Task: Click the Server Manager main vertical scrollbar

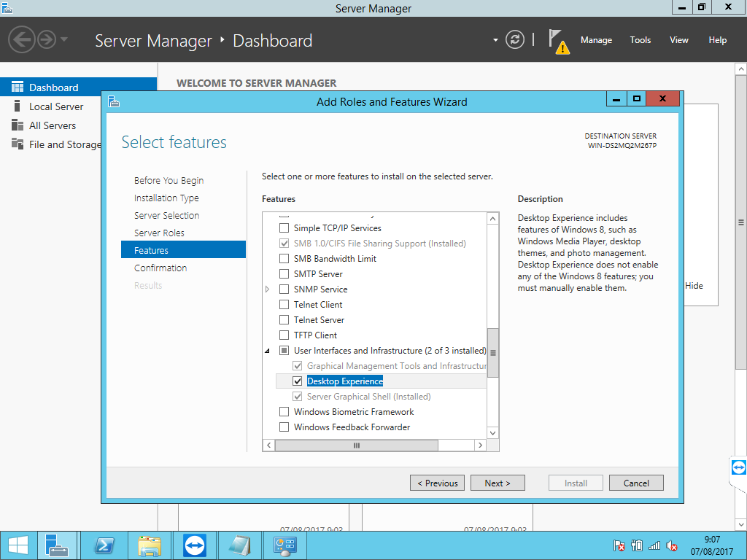Action: pyautogui.click(x=741, y=222)
